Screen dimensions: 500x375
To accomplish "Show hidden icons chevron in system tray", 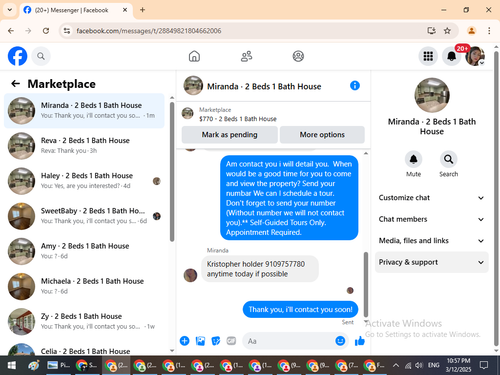I will tap(396, 365).
